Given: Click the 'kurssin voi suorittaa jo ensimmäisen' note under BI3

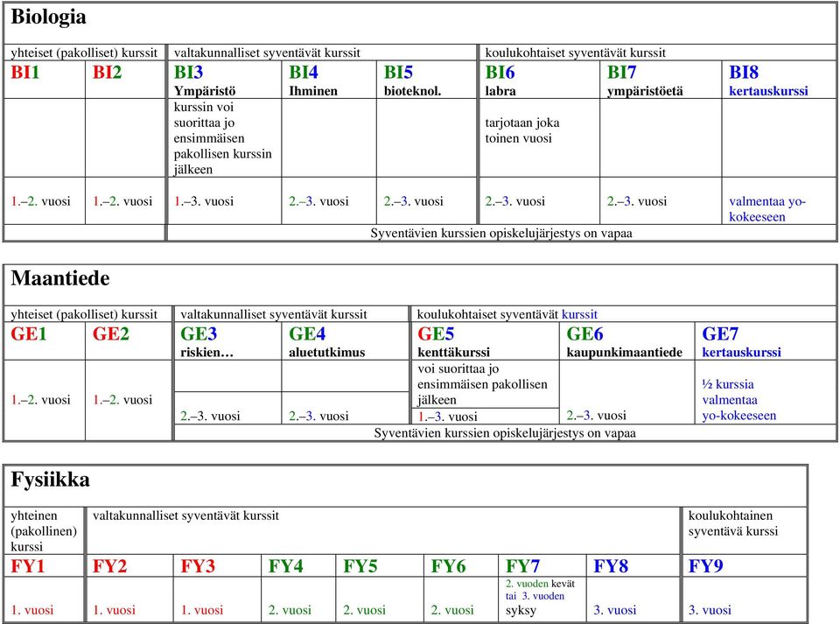Looking at the screenshot, I should [x=222, y=138].
